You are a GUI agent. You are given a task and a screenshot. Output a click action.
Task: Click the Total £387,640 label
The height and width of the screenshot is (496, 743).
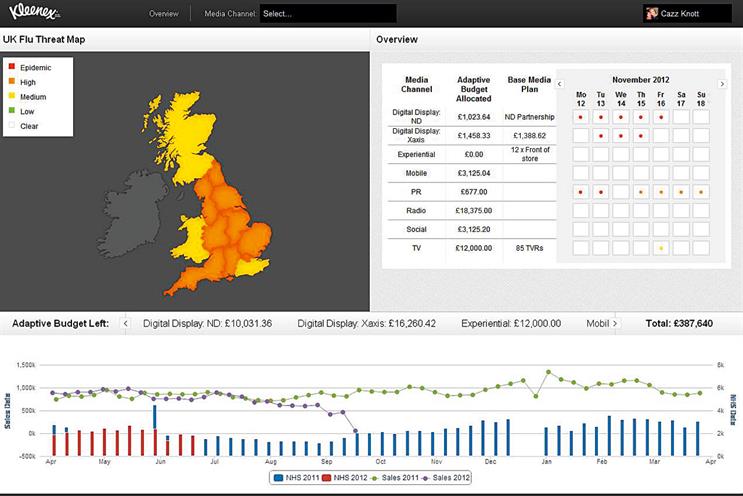pos(679,324)
